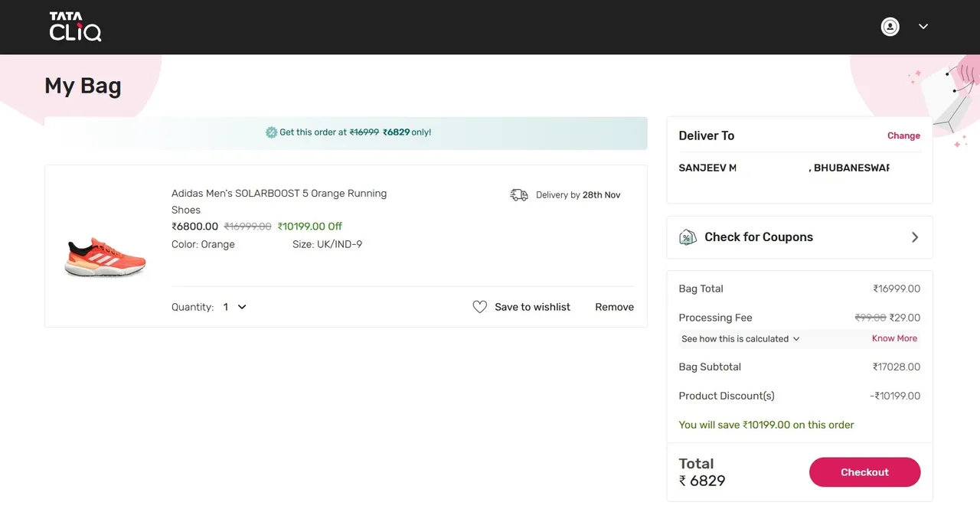
Task: Click the Bag Subtotal ₹17028.00 amount
Action: [x=897, y=367]
